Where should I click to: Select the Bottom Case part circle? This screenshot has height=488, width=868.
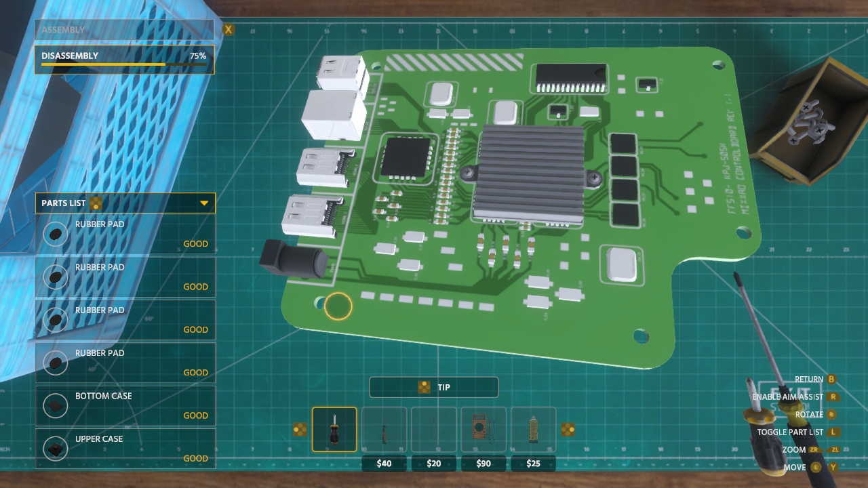(55, 405)
